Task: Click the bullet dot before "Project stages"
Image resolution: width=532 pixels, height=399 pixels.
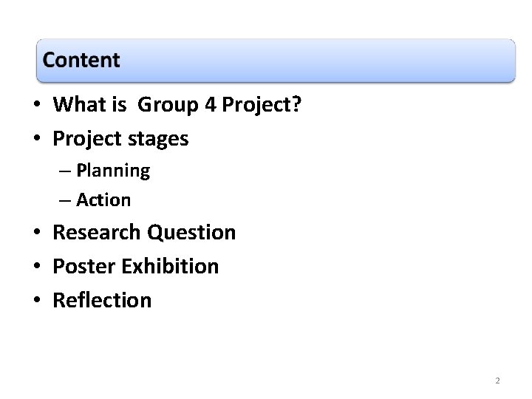Action: tap(36, 139)
